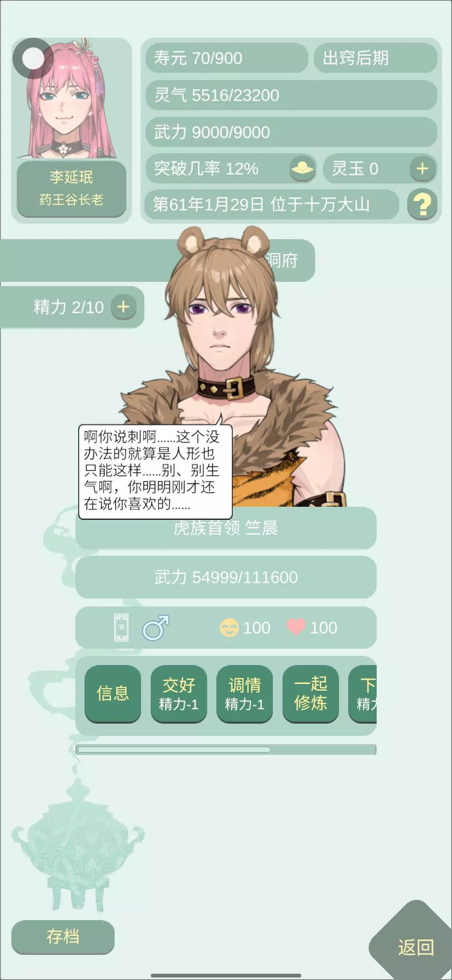Tap the smiley face favor icon
The image size is (452, 980).
point(229,628)
